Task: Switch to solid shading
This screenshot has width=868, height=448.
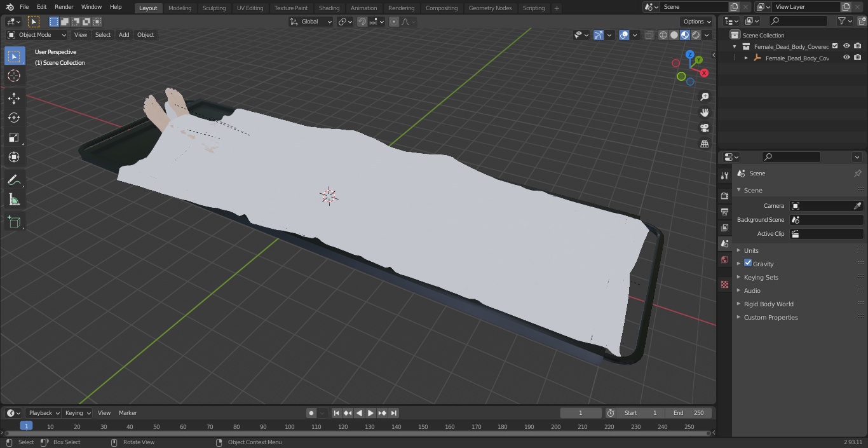Action: pos(674,35)
